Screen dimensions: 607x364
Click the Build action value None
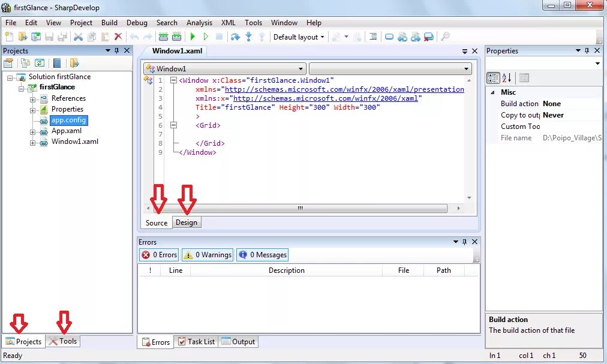pyautogui.click(x=552, y=104)
